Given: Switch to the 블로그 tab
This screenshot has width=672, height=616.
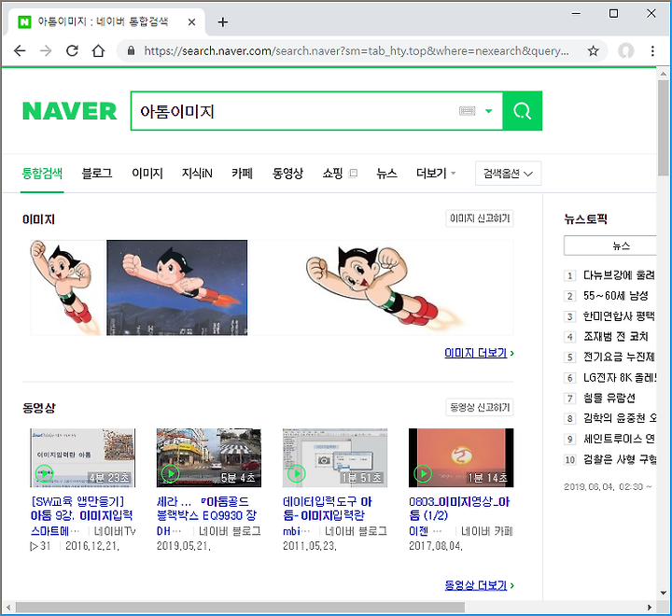Looking at the screenshot, I should pos(97,174).
